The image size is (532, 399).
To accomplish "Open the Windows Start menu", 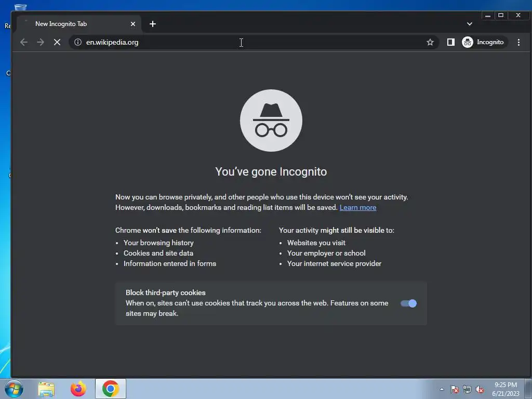I will pos(14,389).
